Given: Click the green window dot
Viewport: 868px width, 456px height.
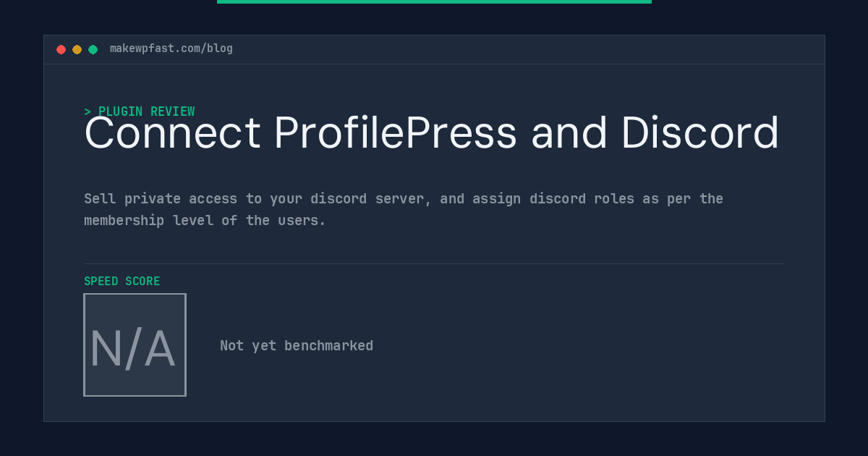Looking at the screenshot, I should 93,49.
